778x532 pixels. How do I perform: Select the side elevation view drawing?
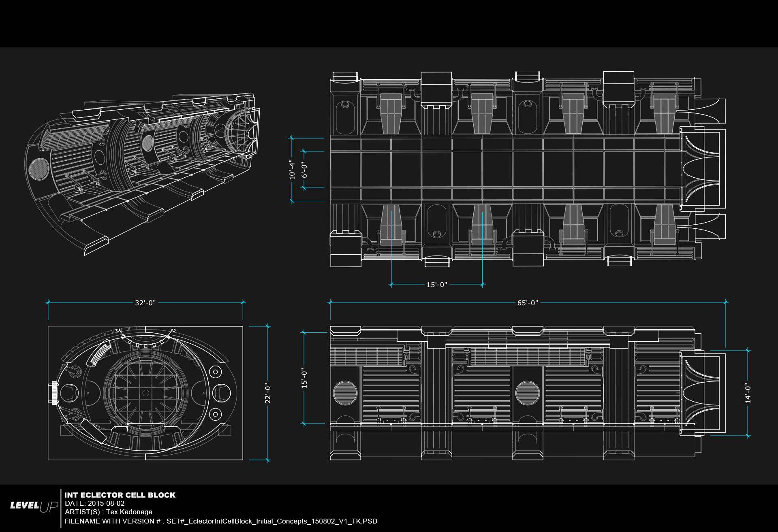click(x=528, y=393)
